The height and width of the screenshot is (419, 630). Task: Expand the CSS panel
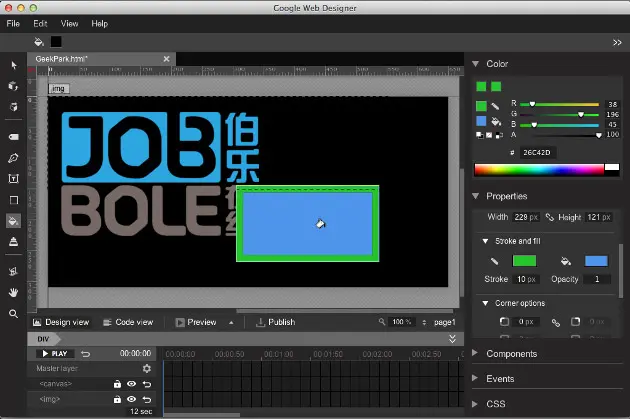pos(475,404)
